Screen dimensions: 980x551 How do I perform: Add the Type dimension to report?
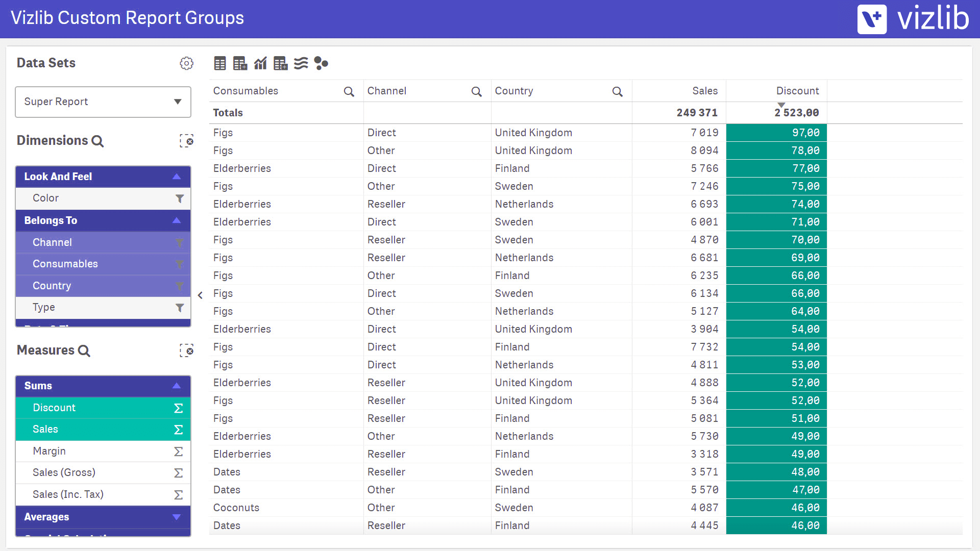click(x=103, y=308)
